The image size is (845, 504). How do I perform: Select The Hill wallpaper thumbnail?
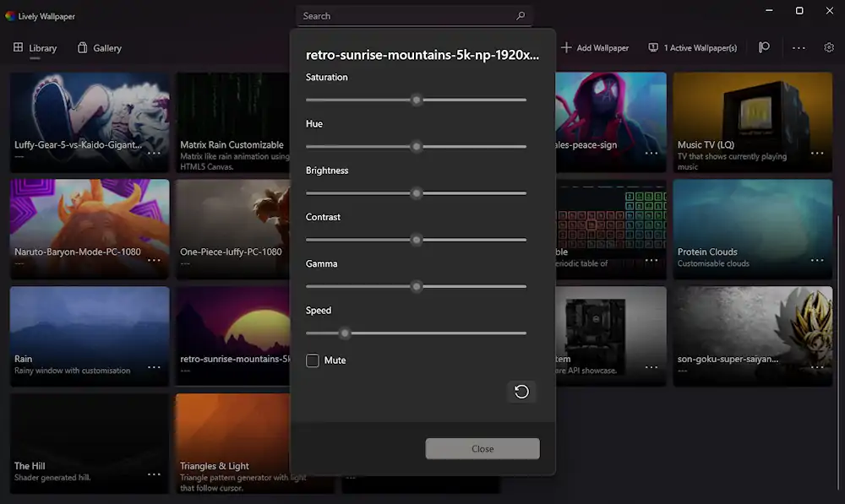click(x=90, y=443)
